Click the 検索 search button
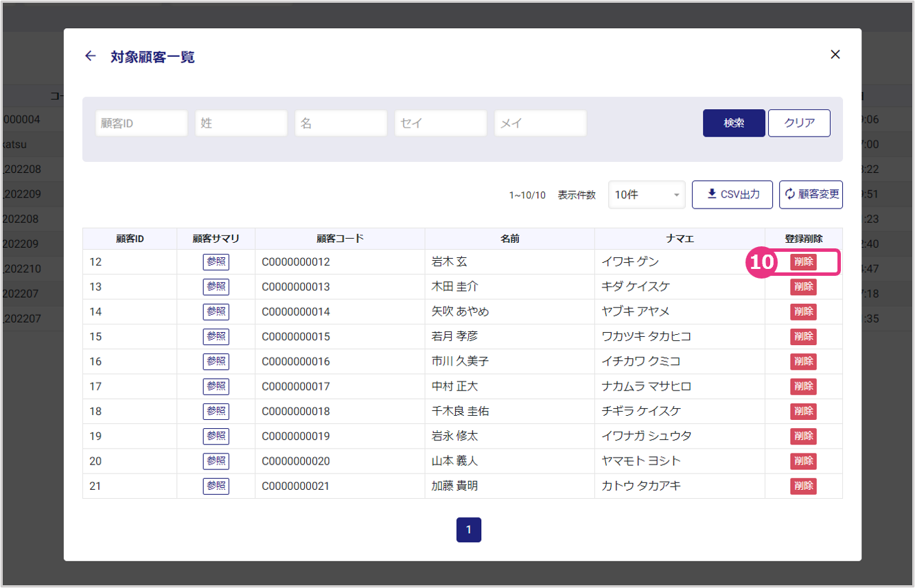The height and width of the screenshot is (588, 915). click(733, 124)
